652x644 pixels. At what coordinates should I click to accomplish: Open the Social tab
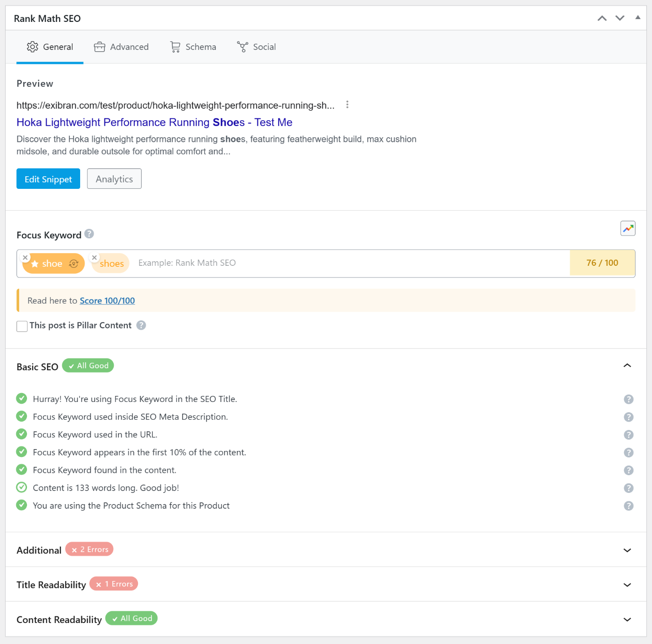(256, 47)
